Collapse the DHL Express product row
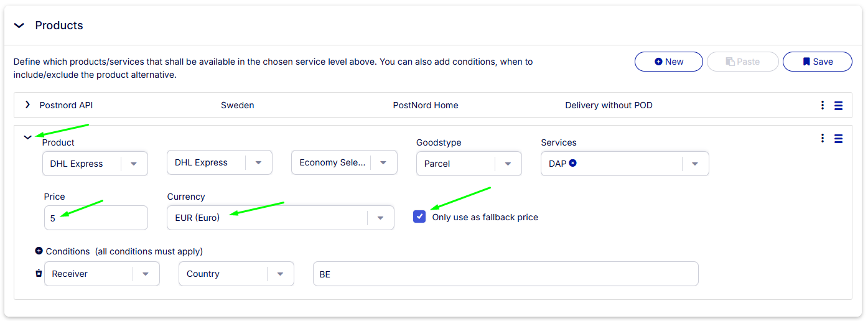 27,137
